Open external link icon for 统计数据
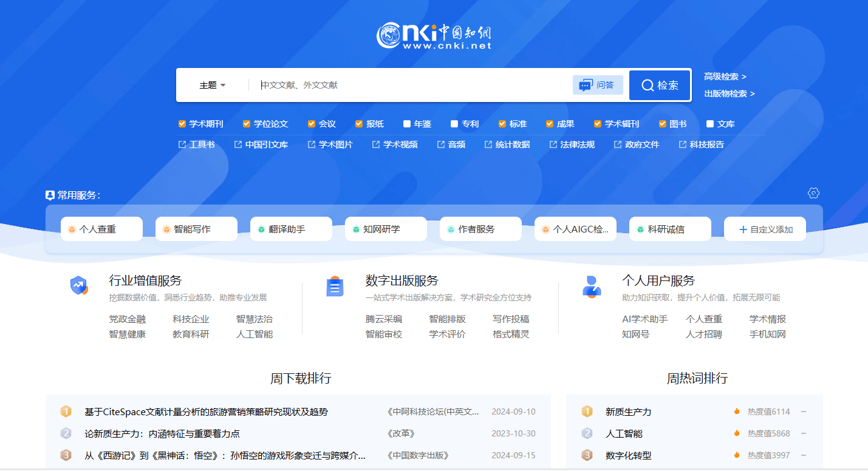The image size is (868, 471). pos(488,144)
